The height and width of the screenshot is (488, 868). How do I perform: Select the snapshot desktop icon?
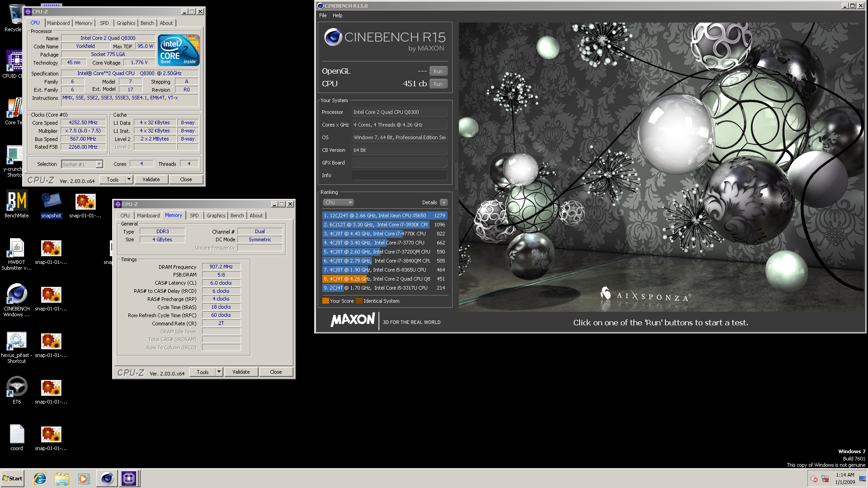pyautogui.click(x=51, y=205)
